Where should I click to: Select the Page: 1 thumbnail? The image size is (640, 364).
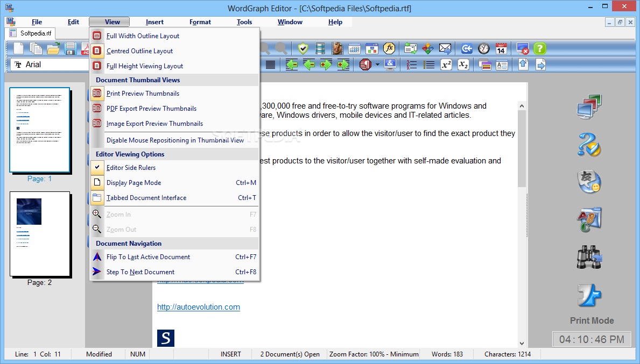[40, 130]
